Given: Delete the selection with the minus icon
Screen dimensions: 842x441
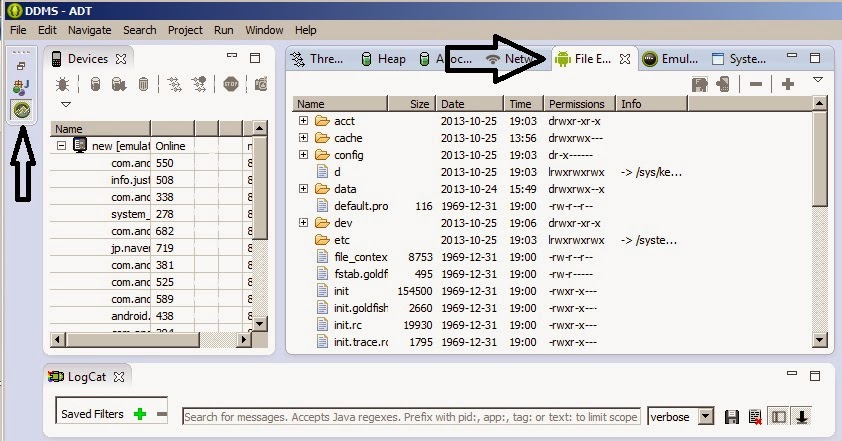Looking at the screenshot, I should click(756, 84).
